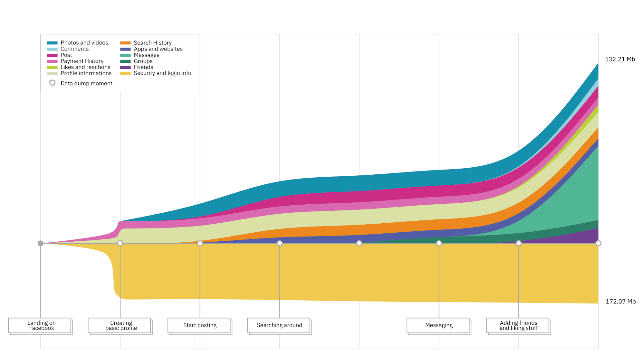
Task: Click the Data dump moment circle icon
Action: coord(52,83)
